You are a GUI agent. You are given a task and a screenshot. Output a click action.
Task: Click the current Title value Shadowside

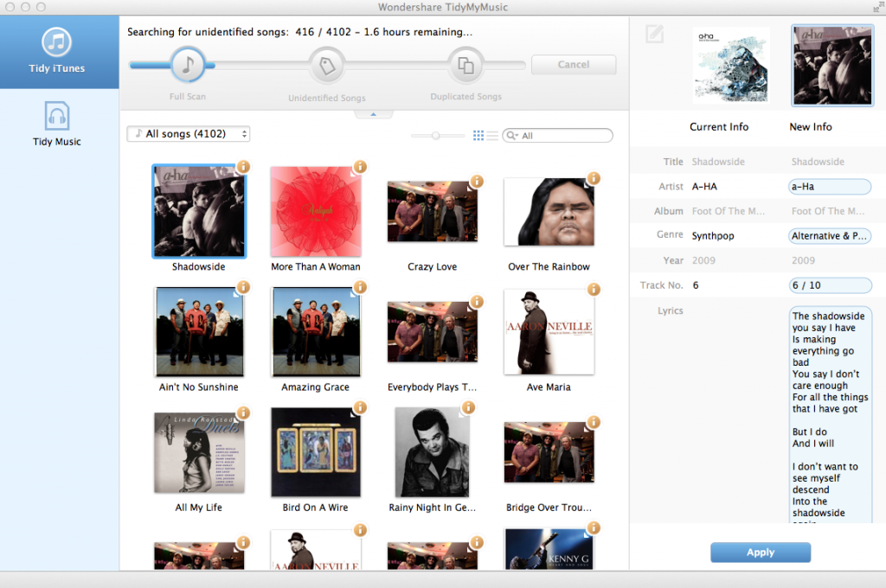tap(718, 162)
